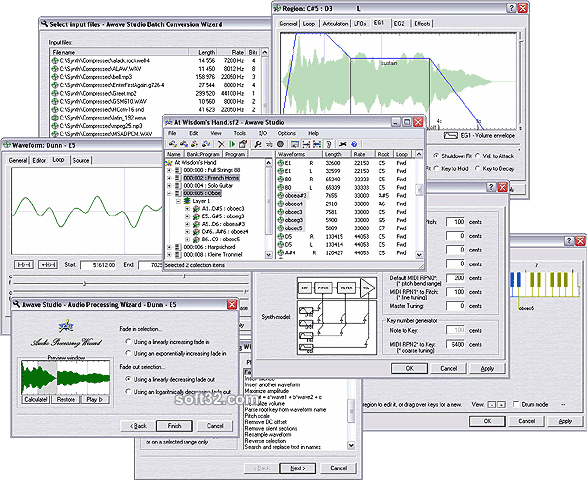Click the blue help question-mark toolbar icon
Viewport: 587px width, 480px height.
pyautogui.click(x=354, y=144)
